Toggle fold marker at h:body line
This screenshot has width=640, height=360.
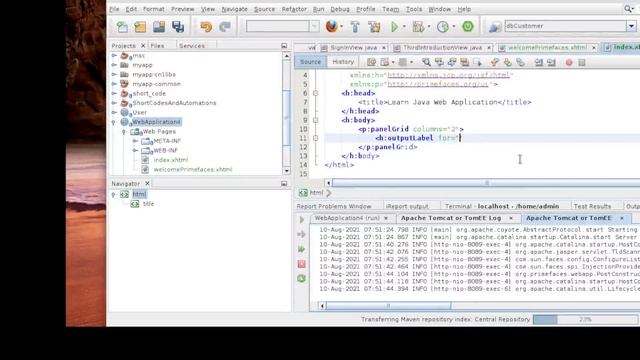[x=316, y=120]
